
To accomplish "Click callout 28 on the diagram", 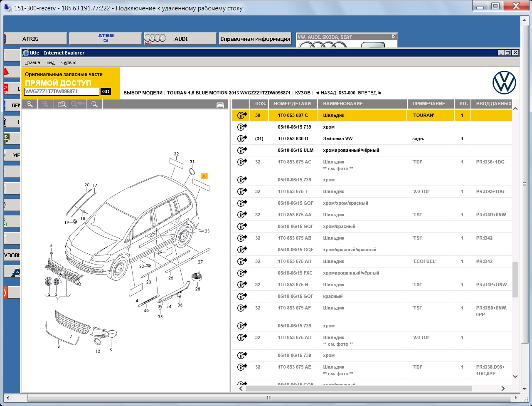I will pos(198,289).
